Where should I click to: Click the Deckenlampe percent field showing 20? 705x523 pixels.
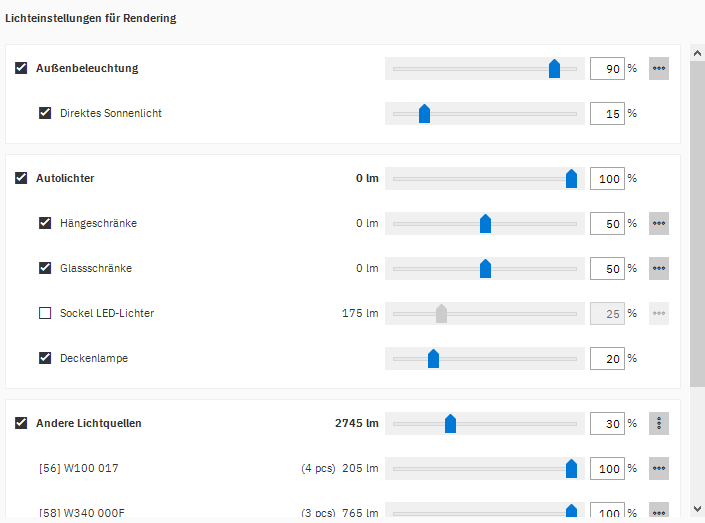click(x=607, y=359)
